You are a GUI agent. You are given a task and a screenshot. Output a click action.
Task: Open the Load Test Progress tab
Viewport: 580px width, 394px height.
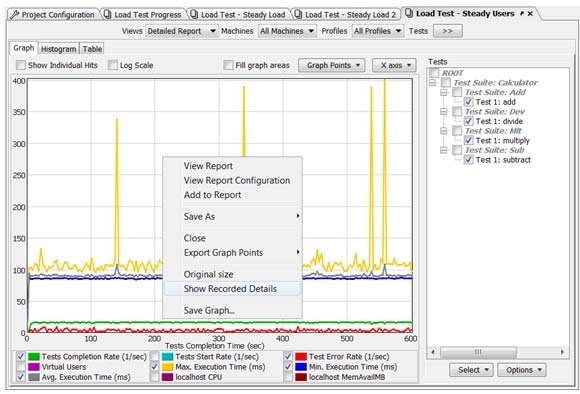click(144, 15)
